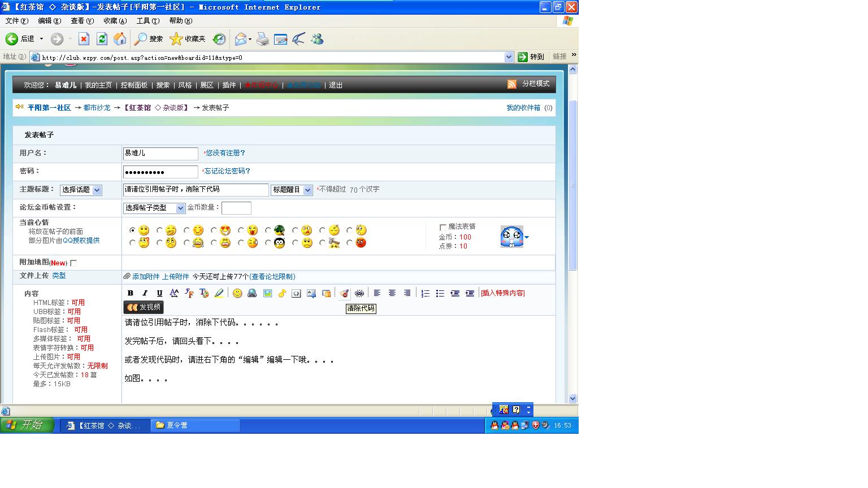
Task: Align the post text right
Action: pos(407,293)
